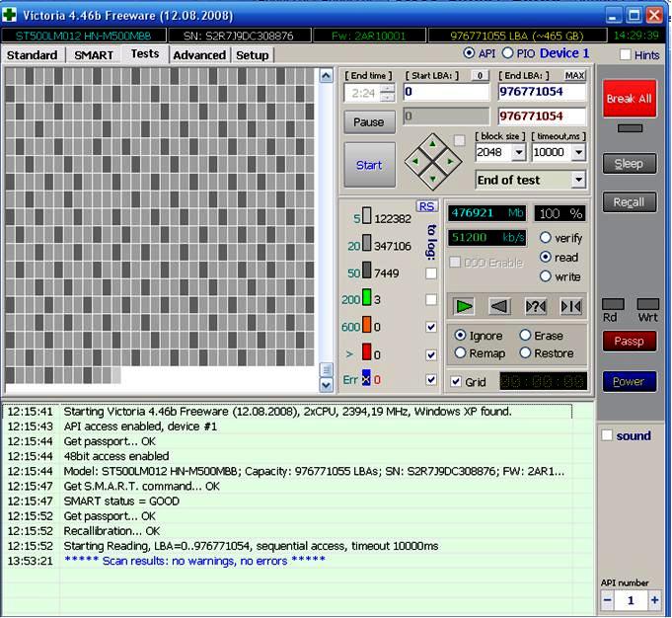Click the Recall button
Viewport: 672px width, 618px height.
[x=630, y=202]
